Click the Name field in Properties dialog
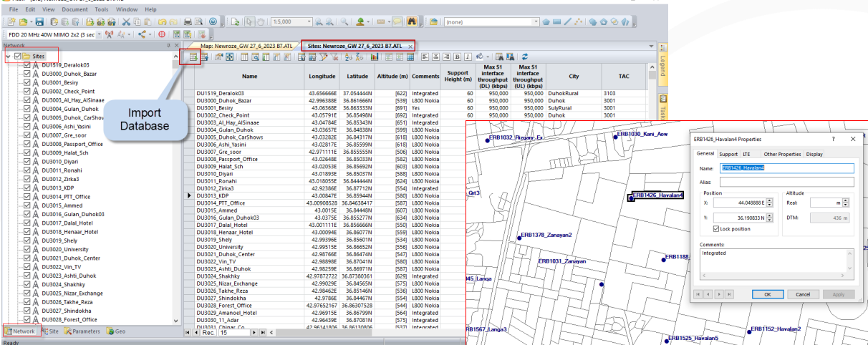 coord(786,168)
